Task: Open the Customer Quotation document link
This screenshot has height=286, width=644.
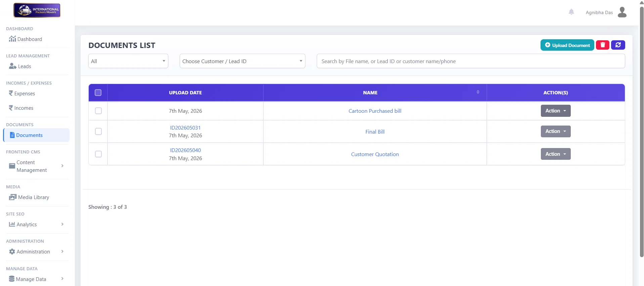Action: click(x=375, y=154)
